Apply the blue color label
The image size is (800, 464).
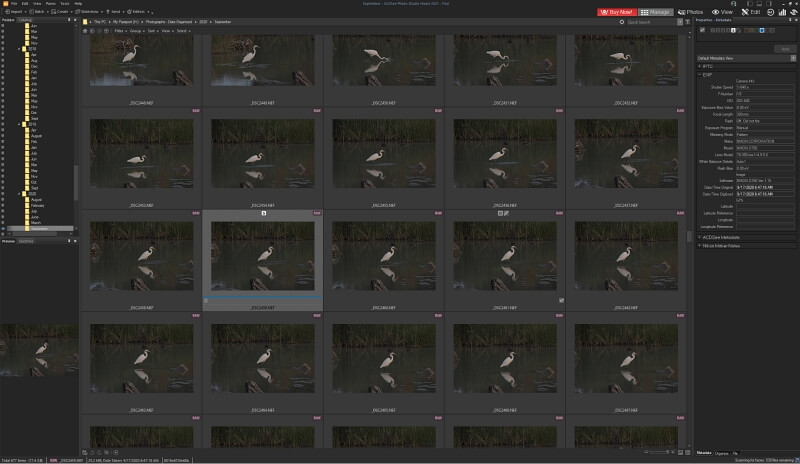(x=762, y=30)
